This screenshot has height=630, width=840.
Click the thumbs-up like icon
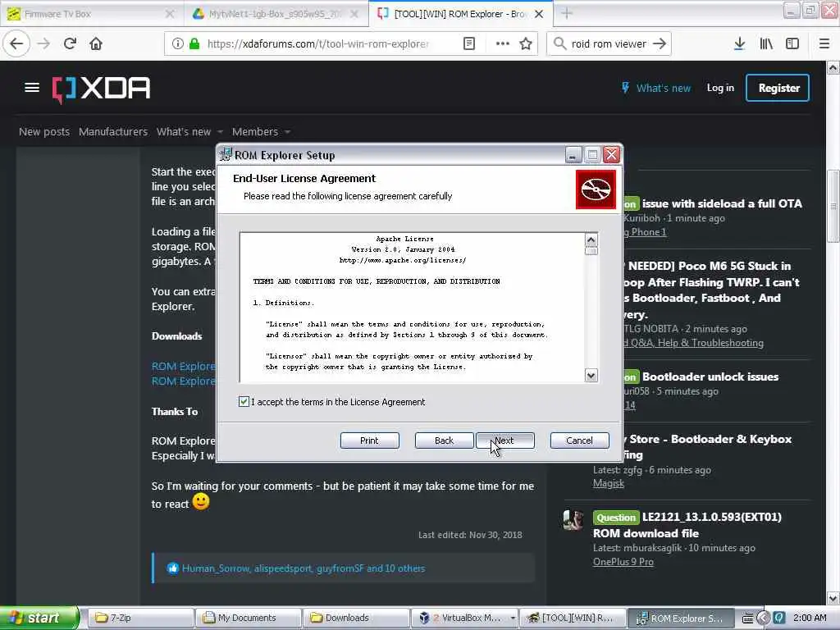pos(172,568)
